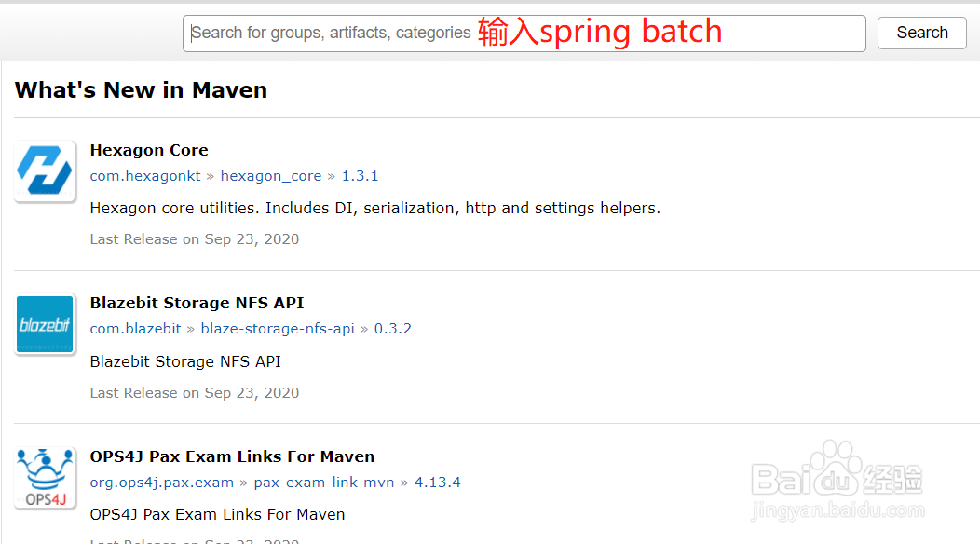
Task: Open version 0.3.2 link
Action: tap(392, 329)
